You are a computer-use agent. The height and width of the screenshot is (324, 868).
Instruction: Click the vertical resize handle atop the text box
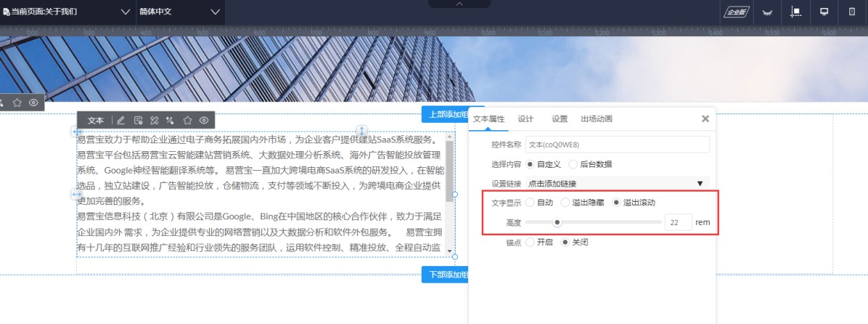point(362,132)
